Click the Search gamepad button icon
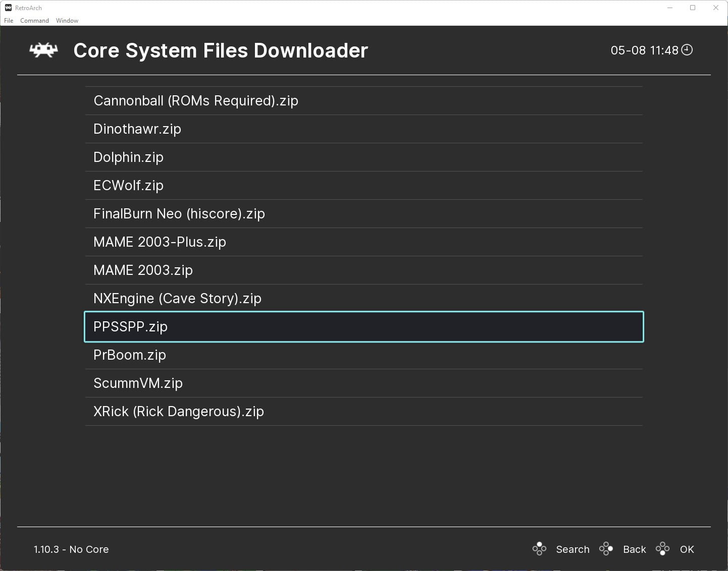This screenshot has height=571, width=728. pyautogui.click(x=539, y=549)
